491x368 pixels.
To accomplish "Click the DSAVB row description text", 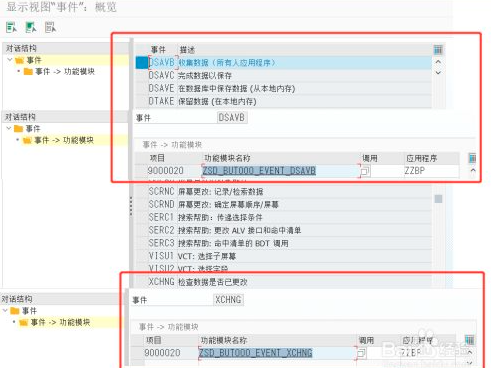I will point(227,63).
